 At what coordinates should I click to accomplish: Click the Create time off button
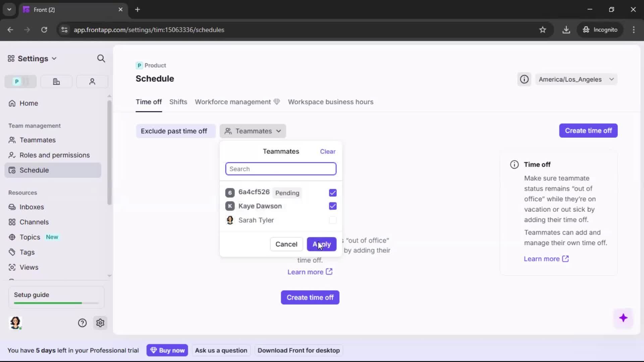(588, 130)
